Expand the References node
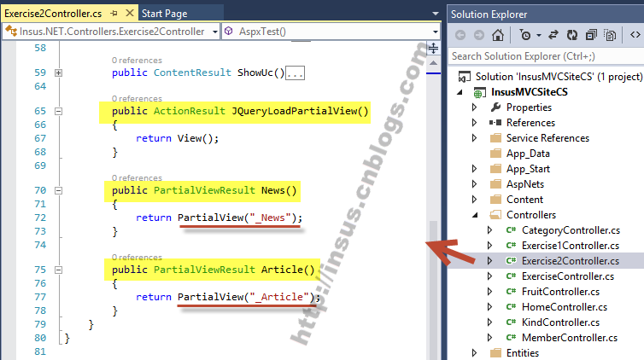Screen dimensions: 644x360 [474, 123]
